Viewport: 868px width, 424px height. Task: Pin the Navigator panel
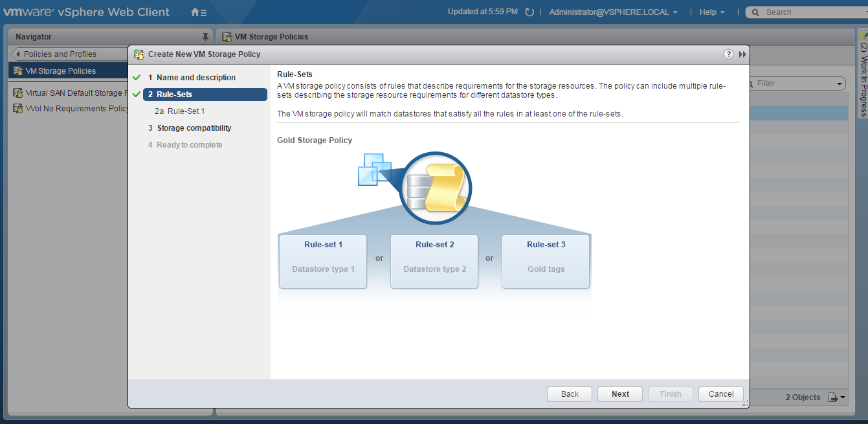205,37
